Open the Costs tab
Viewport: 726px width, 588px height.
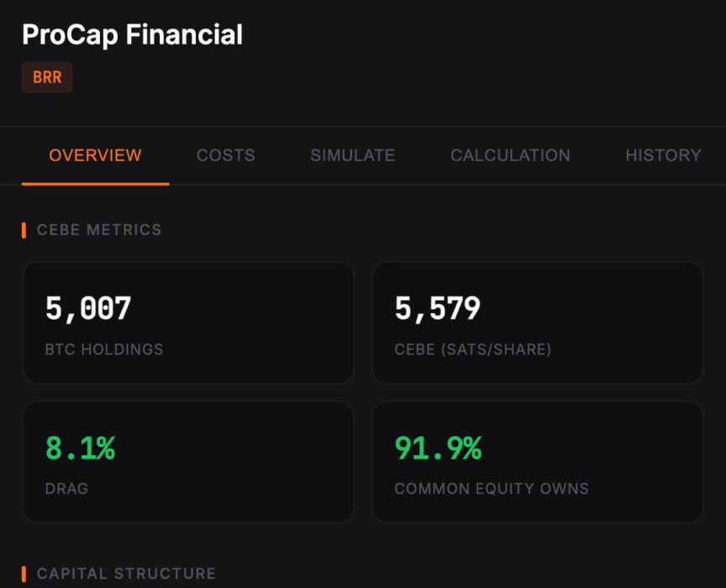[225, 155]
